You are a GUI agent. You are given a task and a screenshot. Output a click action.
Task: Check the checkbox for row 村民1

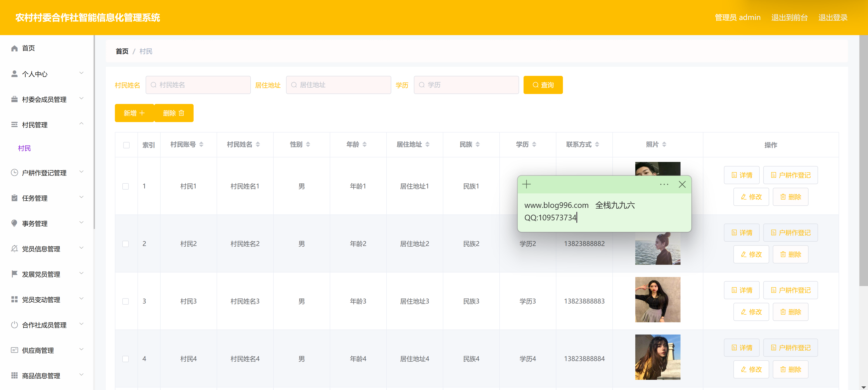coord(125,186)
